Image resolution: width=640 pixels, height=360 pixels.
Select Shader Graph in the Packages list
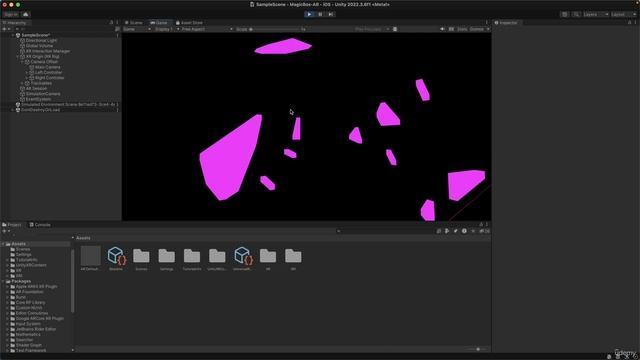28,345
